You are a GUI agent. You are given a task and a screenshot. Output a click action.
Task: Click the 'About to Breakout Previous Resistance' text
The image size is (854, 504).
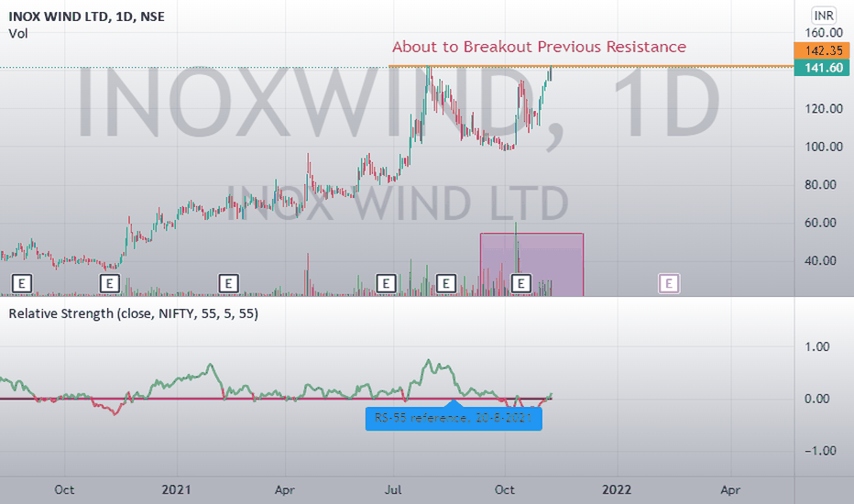point(539,47)
